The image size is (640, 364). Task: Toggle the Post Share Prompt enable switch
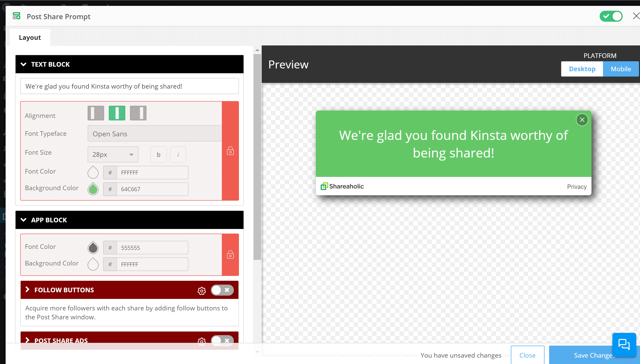click(611, 16)
